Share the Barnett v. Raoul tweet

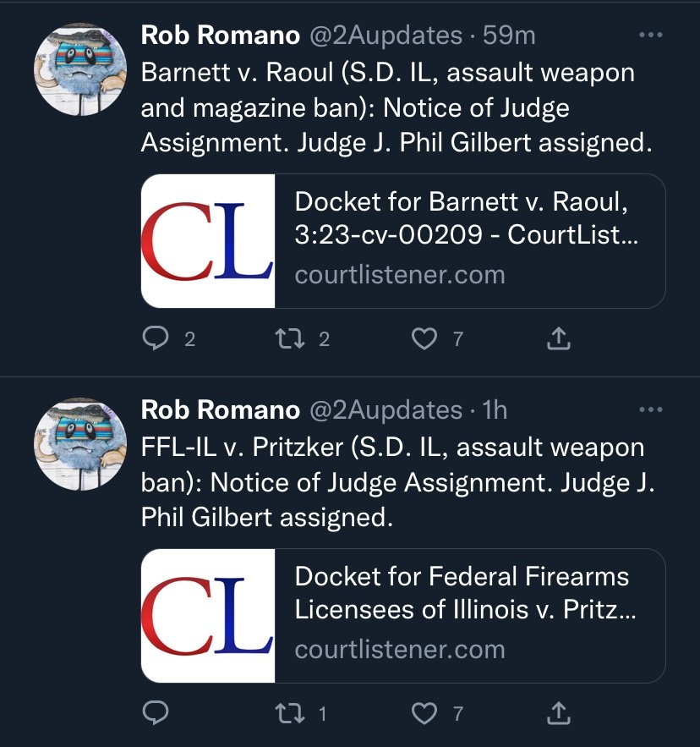(x=558, y=338)
